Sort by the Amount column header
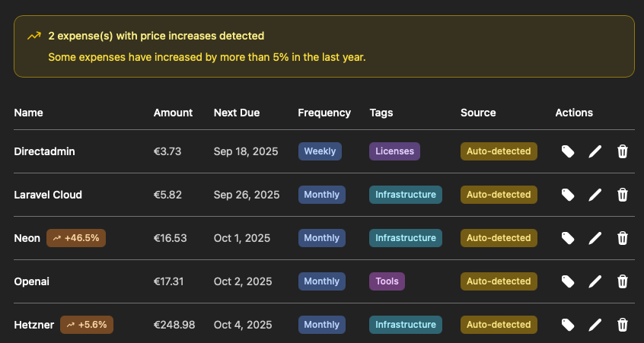Viewport: 644px width, 343px height. coord(173,113)
